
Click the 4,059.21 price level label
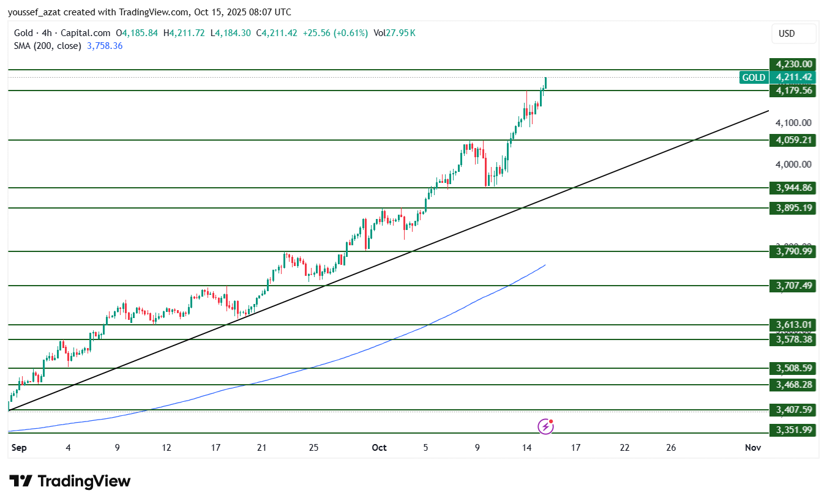coord(793,140)
